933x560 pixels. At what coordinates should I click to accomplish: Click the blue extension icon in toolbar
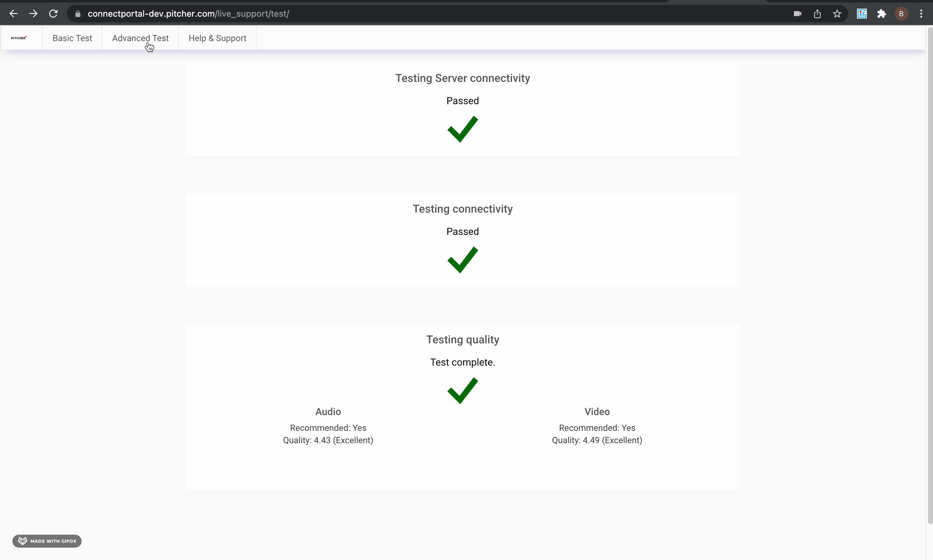point(862,14)
